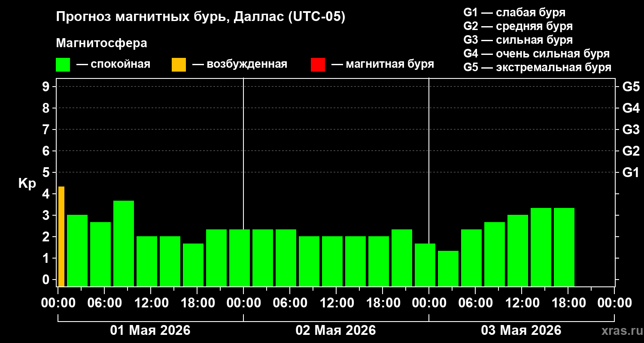
Task: Click the G1 label on the right axis
Action: [x=631, y=172]
